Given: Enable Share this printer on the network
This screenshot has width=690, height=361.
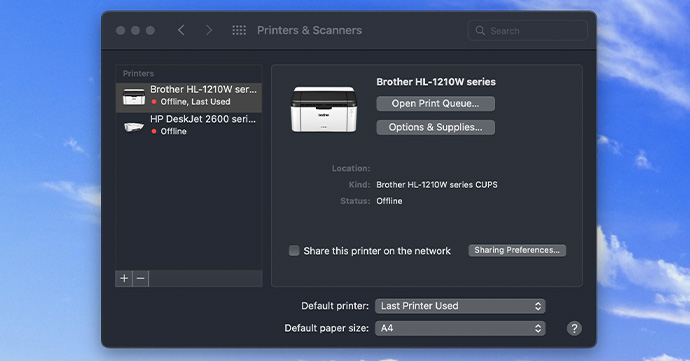Looking at the screenshot, I should click(x=294, y=250).
